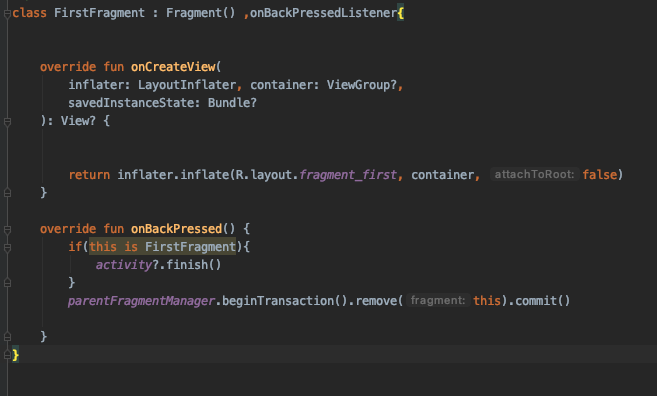Click the 'attachToRoot:' inlay hint

[x=534, y=174]
